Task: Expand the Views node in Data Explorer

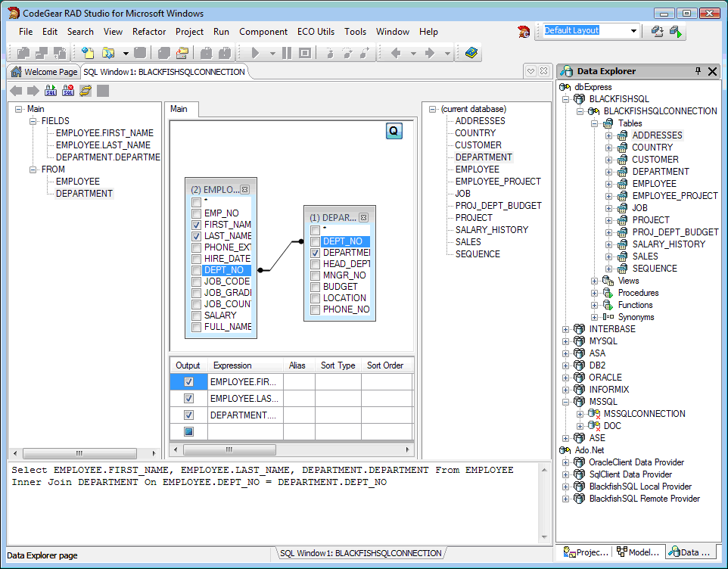Action: [596, 281]
